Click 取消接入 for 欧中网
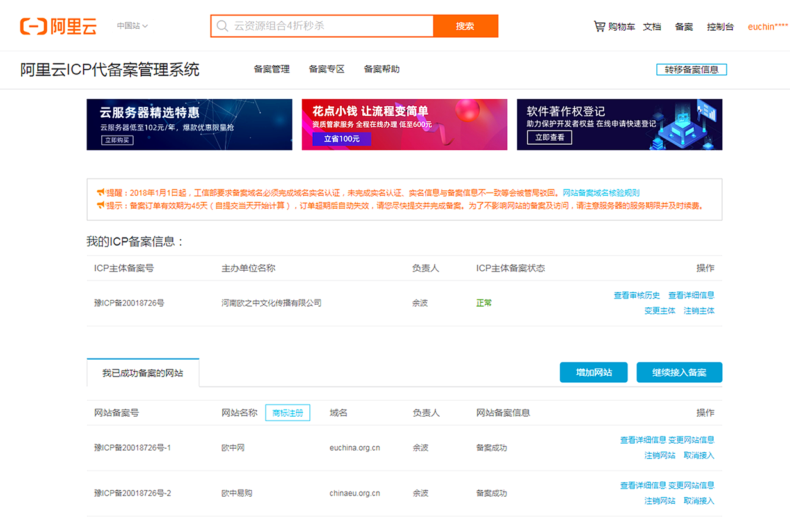 (x=699, y=455)
